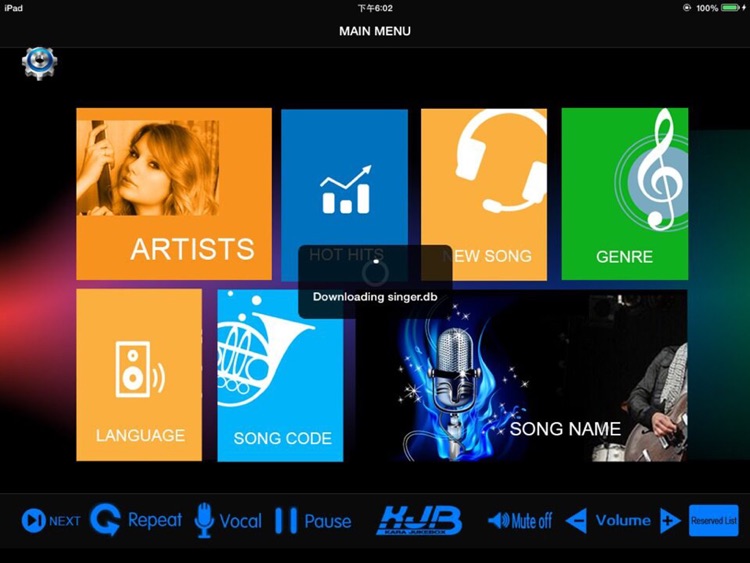Open settings via the gear icon
This screenshot has width=750, height=563.
click(x=40, y=63)
